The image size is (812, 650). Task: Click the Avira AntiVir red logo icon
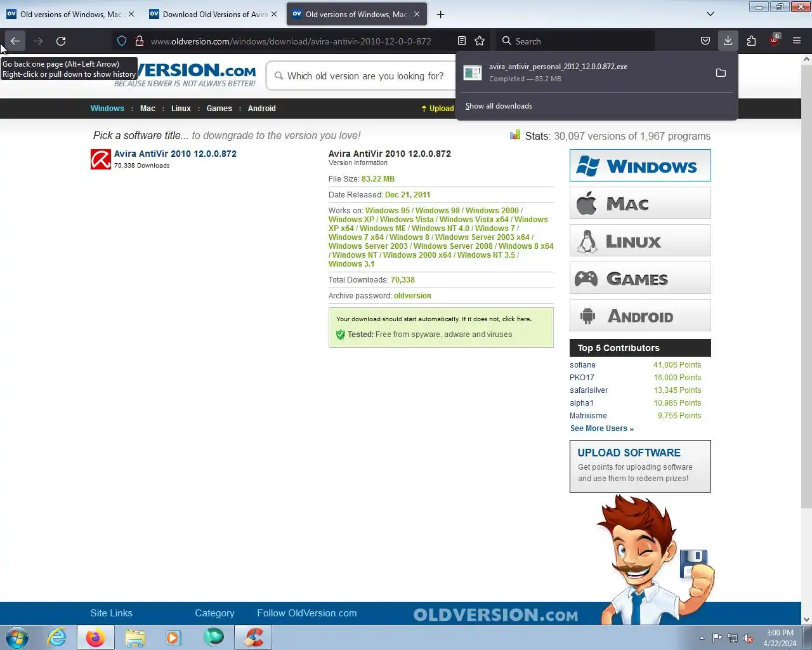coord(101,159)
